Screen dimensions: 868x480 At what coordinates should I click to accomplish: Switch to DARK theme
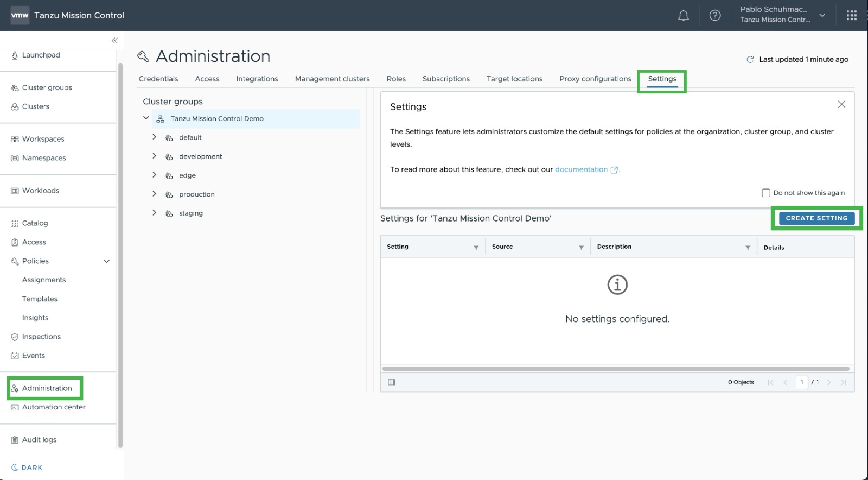click(27, 468)
